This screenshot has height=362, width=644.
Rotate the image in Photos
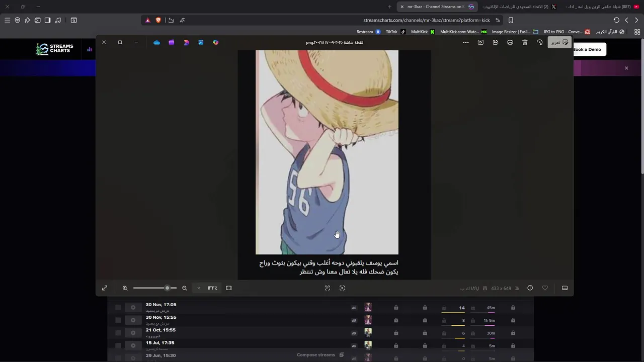pos(539,42)
